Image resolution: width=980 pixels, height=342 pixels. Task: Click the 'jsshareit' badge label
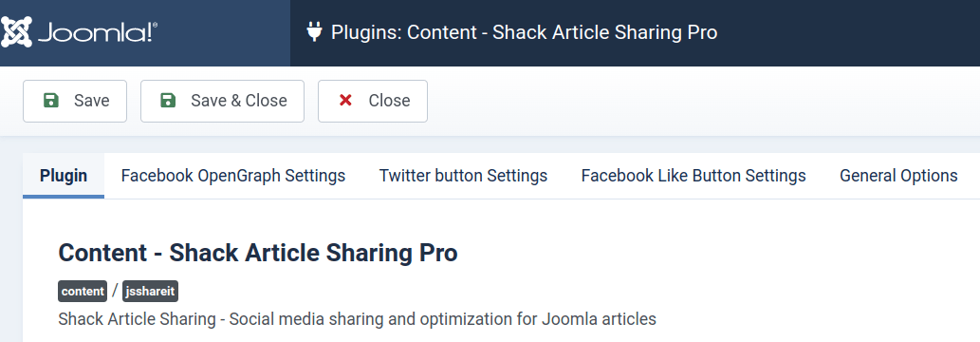tap(151, 292)
